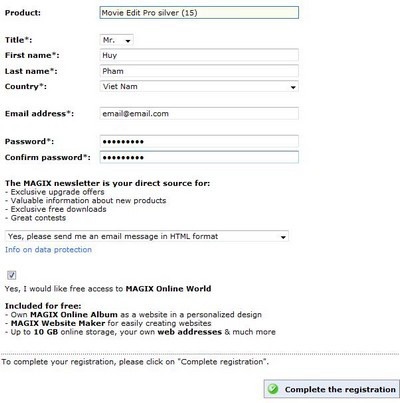400x403 pixels.
Task: Click the Email address label
Action: click(x=39, y=114)
